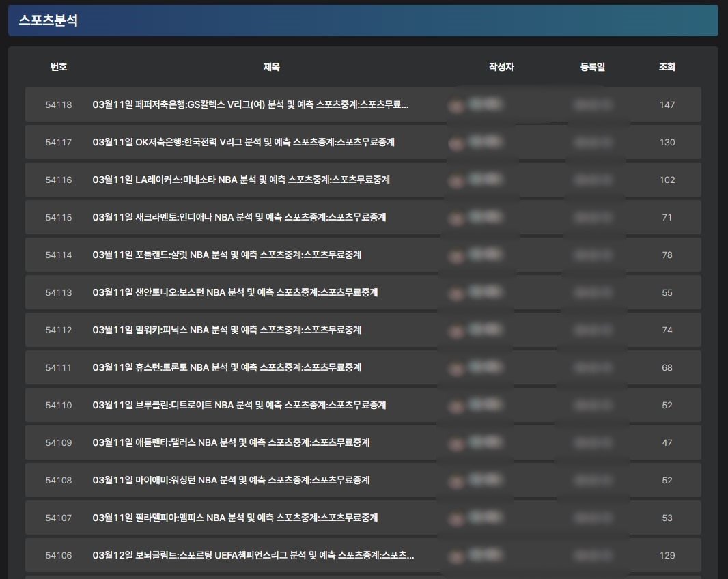This screenshot has width=728, height=579.
Task: Click the 작성자 column header
Action: click(x=501, y=67)
